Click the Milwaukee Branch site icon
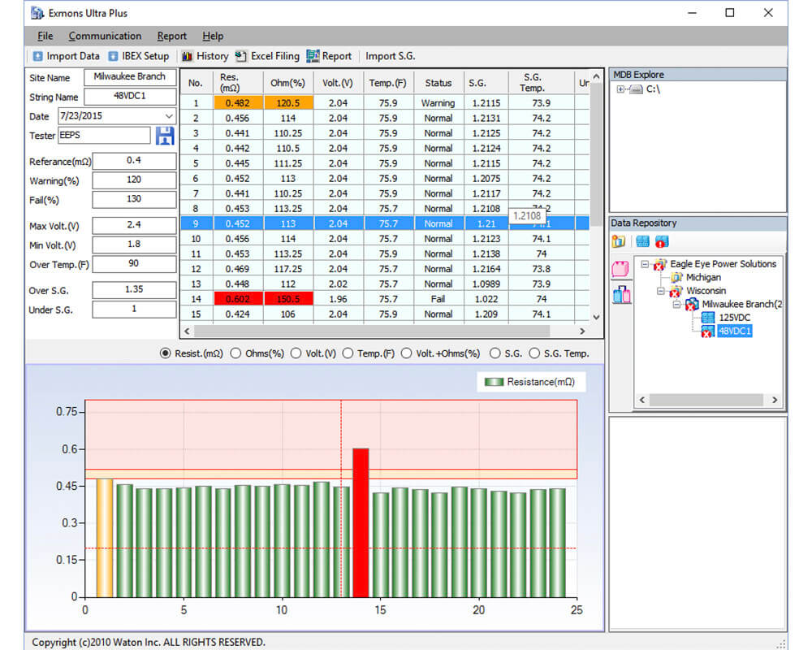The image size is (812, 650). click(692, 305)
